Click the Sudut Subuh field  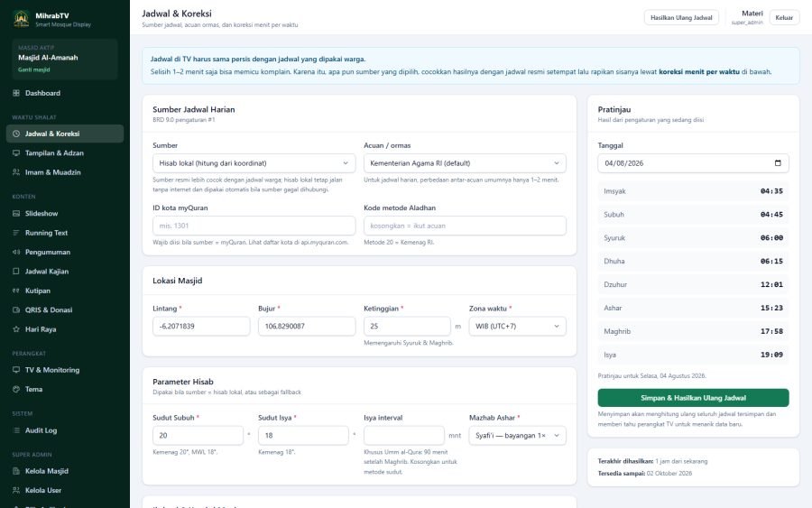[198, 436]
